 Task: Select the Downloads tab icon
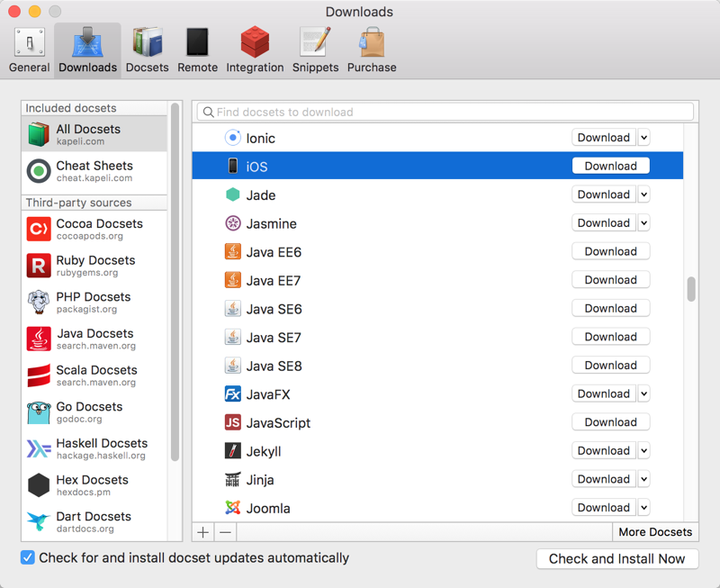87,42
